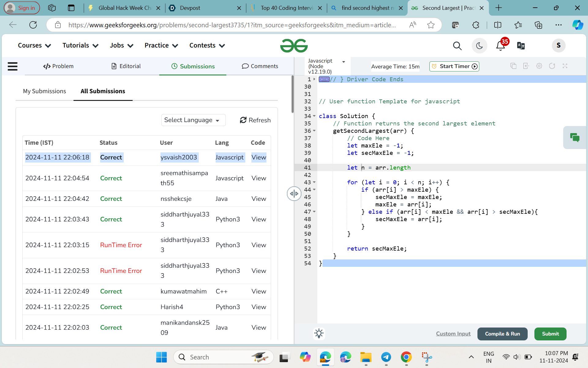Open the hamburger sidebar menu

click(x=13, y=66)
